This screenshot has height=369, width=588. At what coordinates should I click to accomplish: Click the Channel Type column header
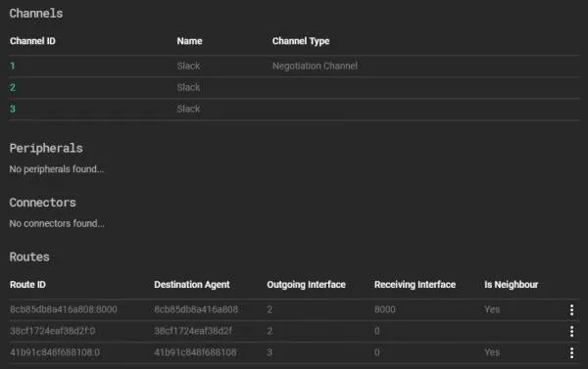coord(301,41)
